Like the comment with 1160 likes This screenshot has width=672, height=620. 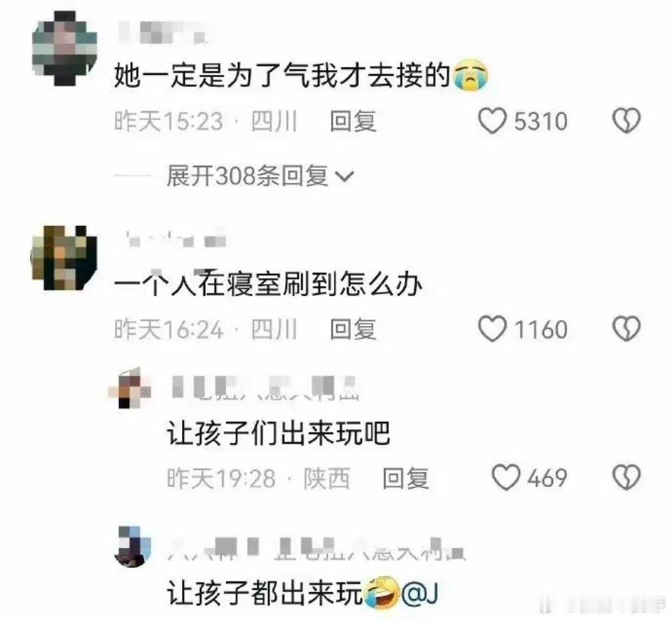(x=492, y=329)
